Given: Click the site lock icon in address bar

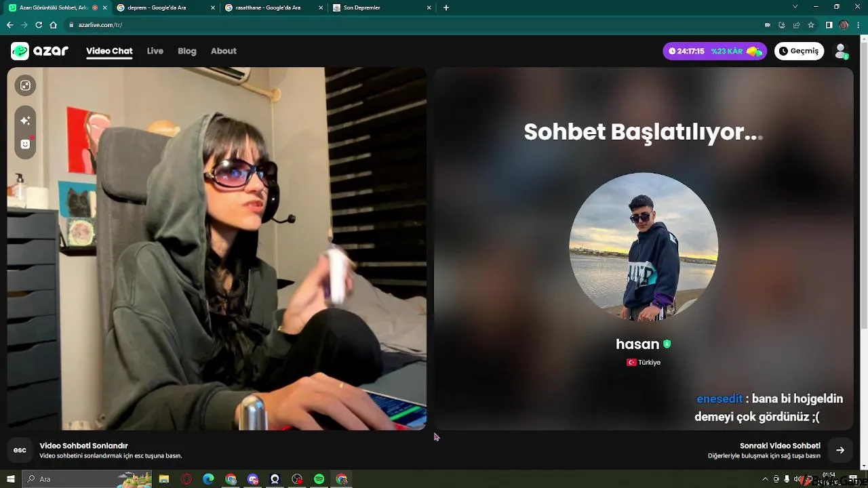Looking at the screenshot, I should pos(71,25).
